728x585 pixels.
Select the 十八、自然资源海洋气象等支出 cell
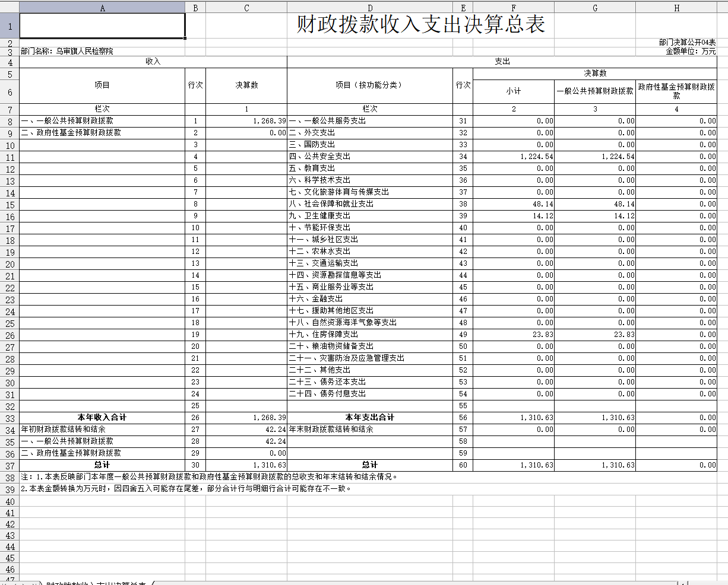click(x=370, y=323)
